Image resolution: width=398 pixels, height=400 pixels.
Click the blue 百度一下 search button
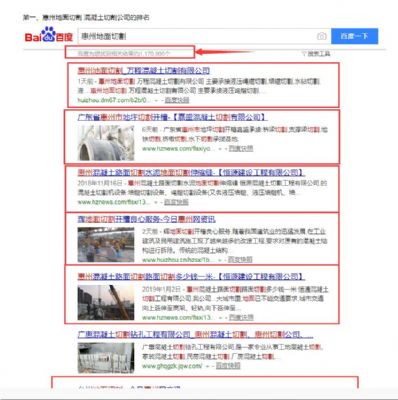tap(354, 36)
